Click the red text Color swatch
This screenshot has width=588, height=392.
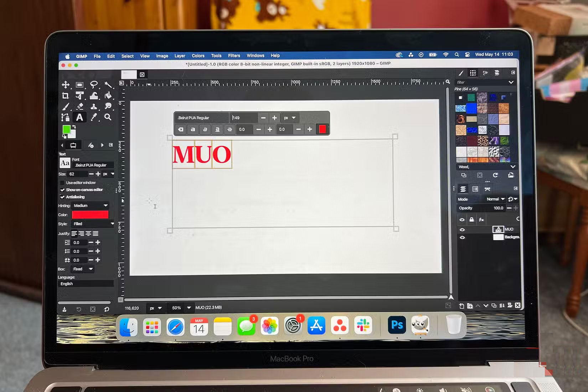tap(90, 215)
